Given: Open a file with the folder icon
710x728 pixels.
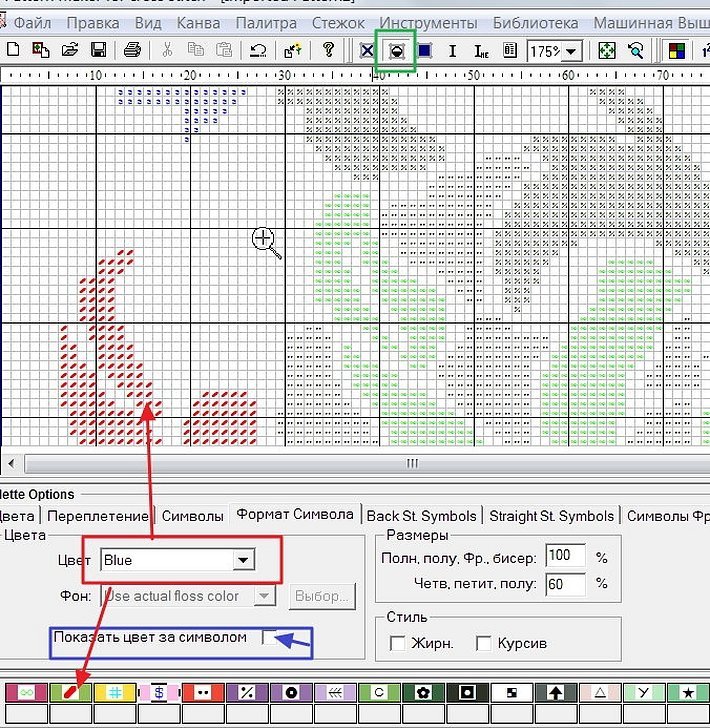Looking at the screenshot, I should (70, 50).
